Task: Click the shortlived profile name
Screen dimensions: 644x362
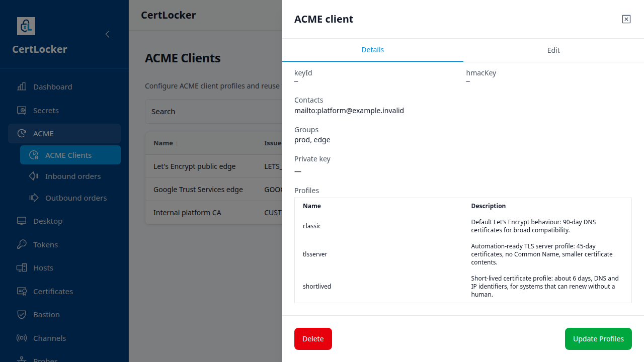Action: coord(317,286)
